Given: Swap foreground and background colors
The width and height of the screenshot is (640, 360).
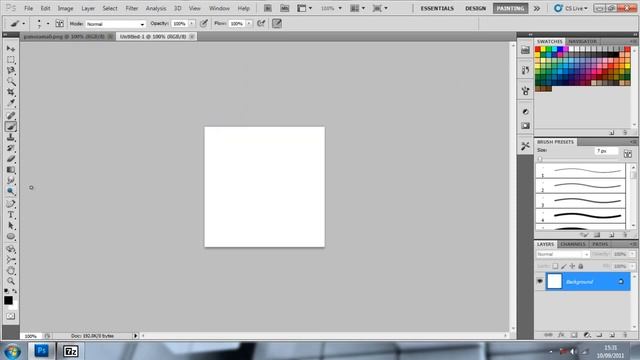Looking at the screenshot, I should 15,291.
